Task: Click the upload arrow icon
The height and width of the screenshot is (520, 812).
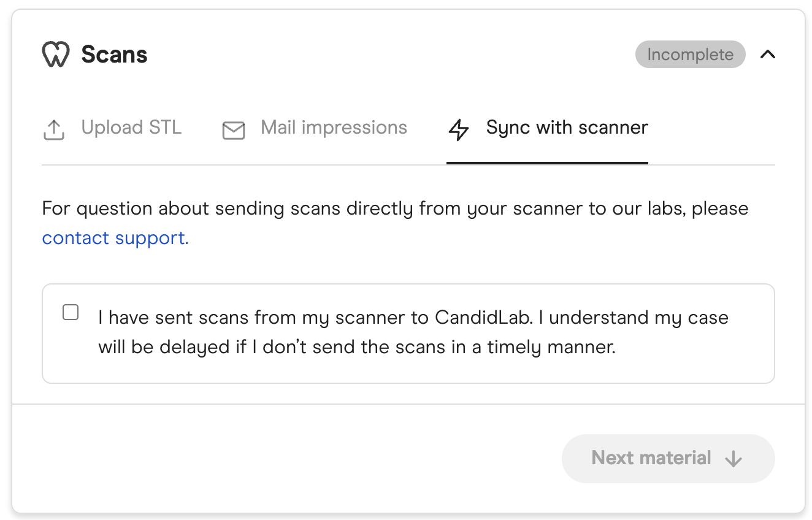Action: [x=54, y=129]
